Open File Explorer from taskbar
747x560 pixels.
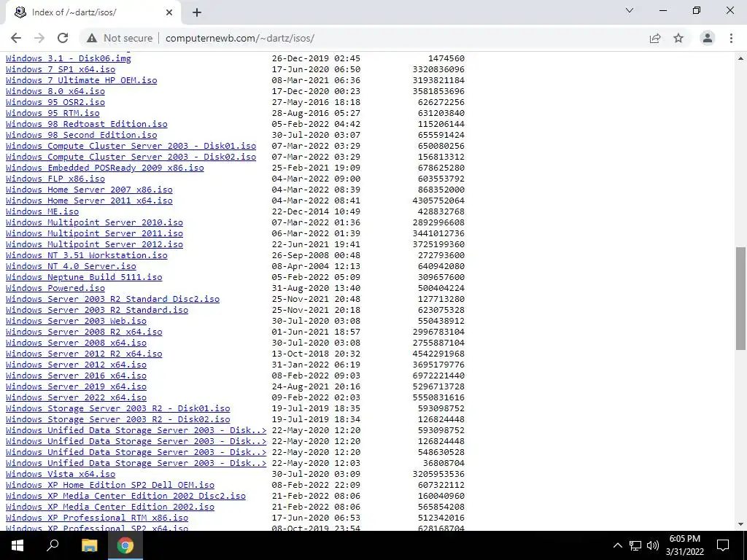click(89, 545)
